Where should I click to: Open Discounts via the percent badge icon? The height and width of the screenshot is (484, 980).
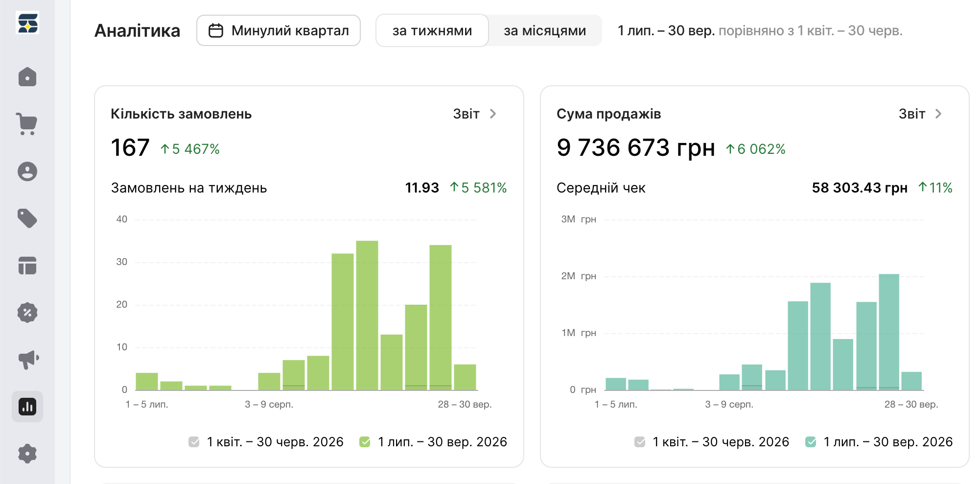(27, 313)
